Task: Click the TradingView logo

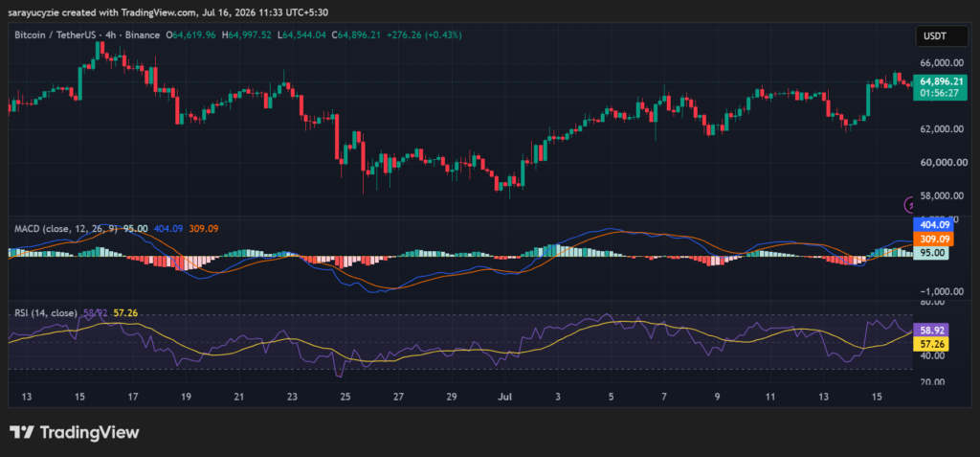Action: click(75, 432)
